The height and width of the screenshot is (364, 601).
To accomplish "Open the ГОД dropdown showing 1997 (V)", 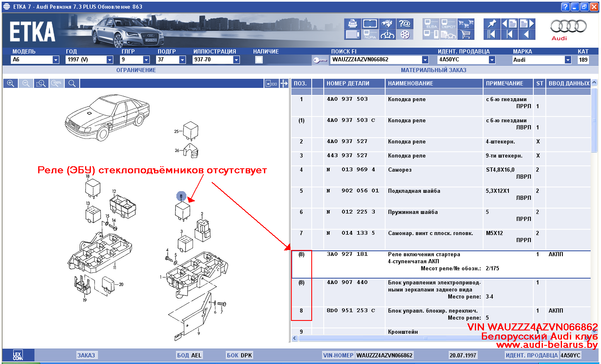I will [110, 60].
